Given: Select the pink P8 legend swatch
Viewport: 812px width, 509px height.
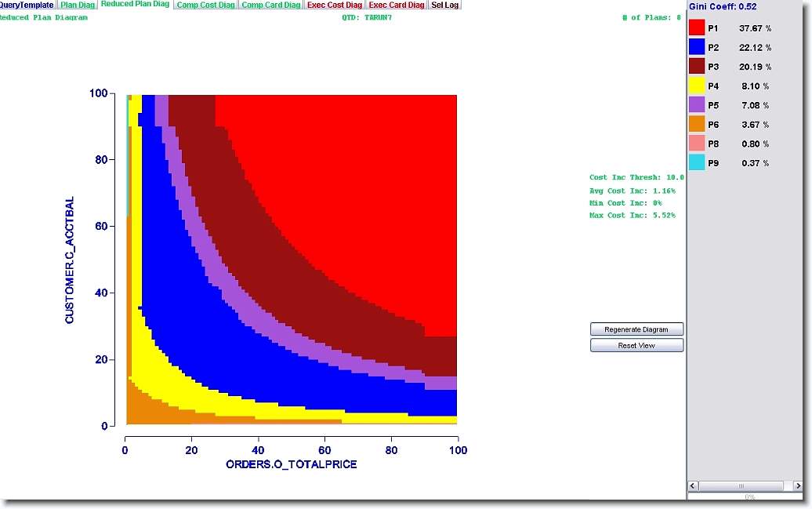Looking at the screenshot, I should pyautogui.click(x=697, y=144).
